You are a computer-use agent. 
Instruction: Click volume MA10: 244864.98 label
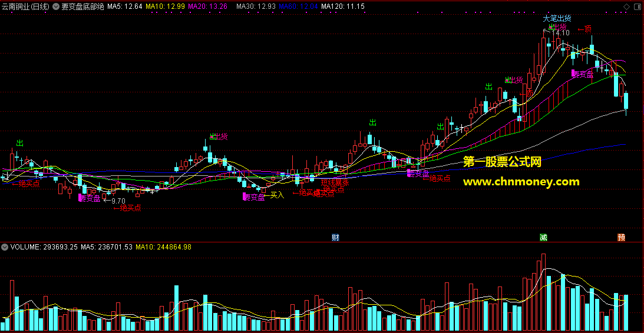[x=163, y=247]
